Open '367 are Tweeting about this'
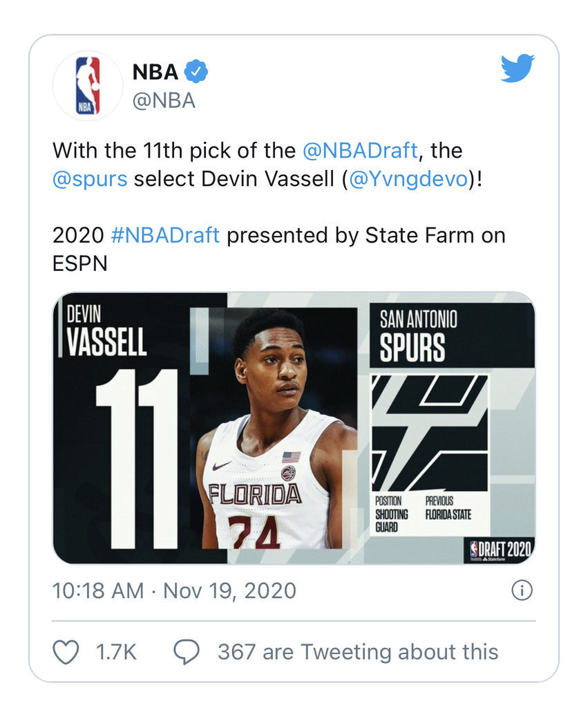This screenshot has width=588, height=708. tap(358, 651)
